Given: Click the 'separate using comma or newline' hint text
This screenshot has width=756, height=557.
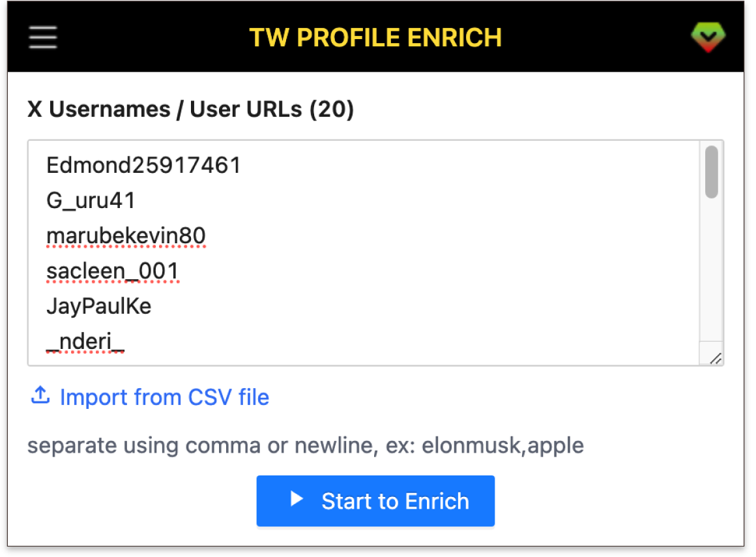Looking at the screenshot, I should point(305,445).
